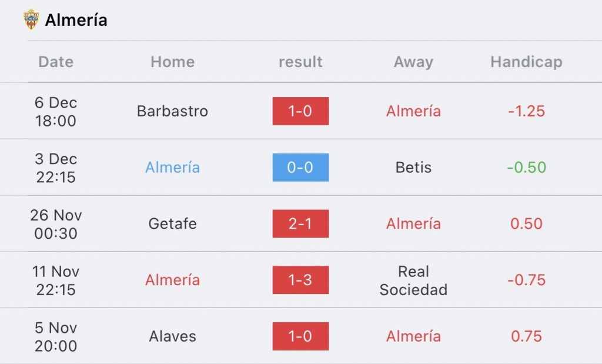Select the 0.75 handicap value
Image resolution: width=602 pixels, height=364 pixels.
(x=526, y=336)
